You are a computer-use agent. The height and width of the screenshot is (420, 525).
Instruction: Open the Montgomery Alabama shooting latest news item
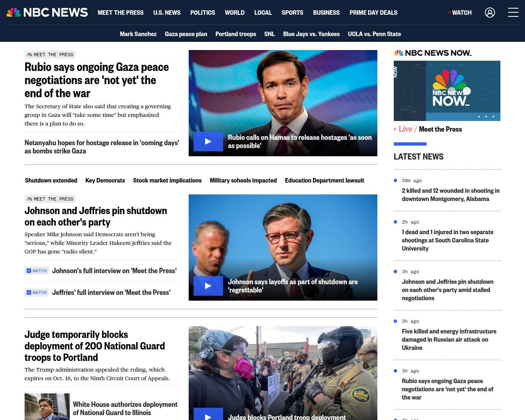[450, 195]
